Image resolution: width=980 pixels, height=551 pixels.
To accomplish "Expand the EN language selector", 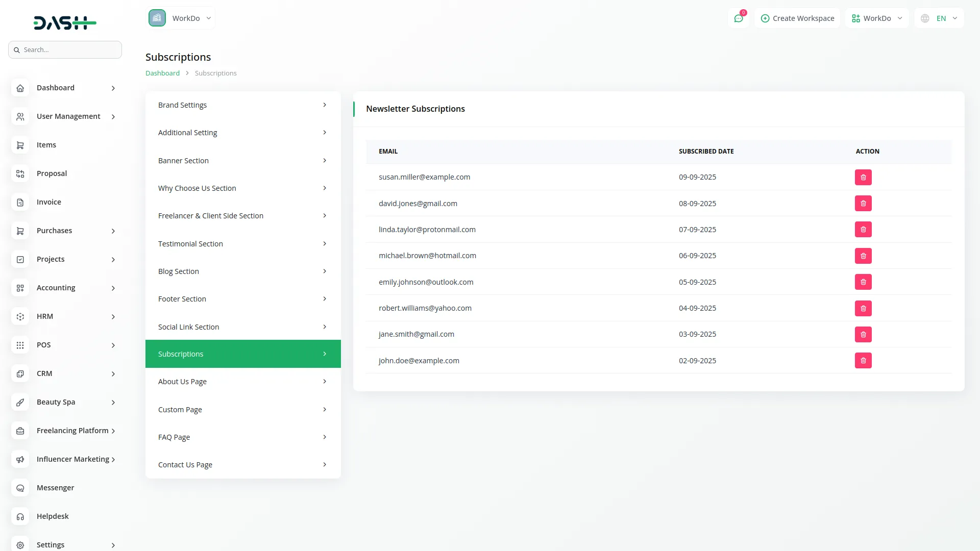I will tap(939, 18).
